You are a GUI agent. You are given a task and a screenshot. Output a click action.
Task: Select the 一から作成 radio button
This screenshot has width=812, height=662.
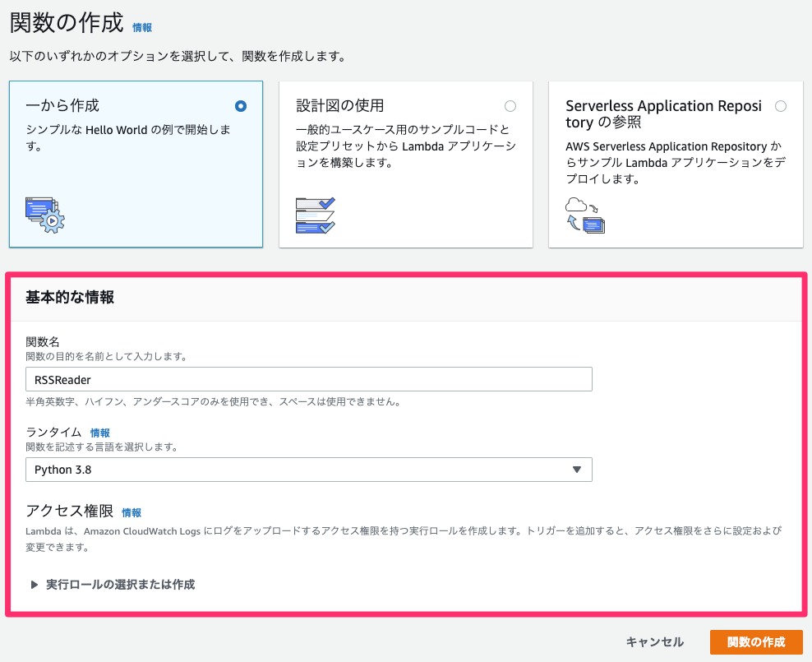241,105
